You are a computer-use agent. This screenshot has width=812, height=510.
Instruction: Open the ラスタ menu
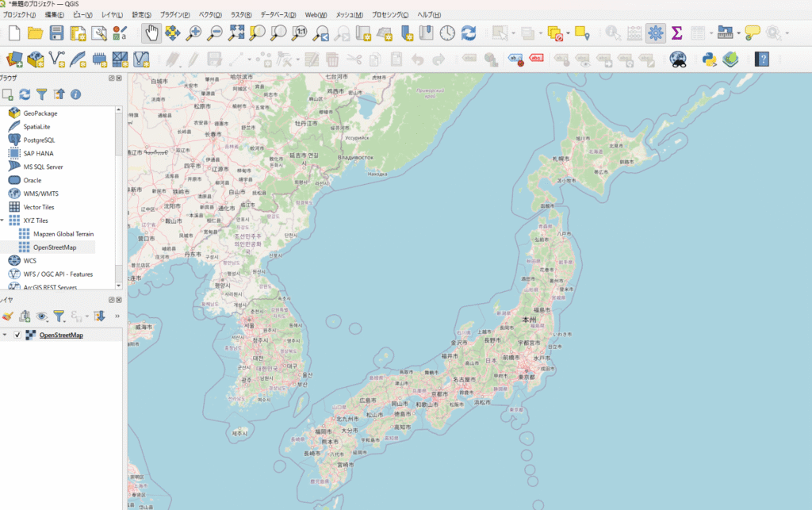241,15
